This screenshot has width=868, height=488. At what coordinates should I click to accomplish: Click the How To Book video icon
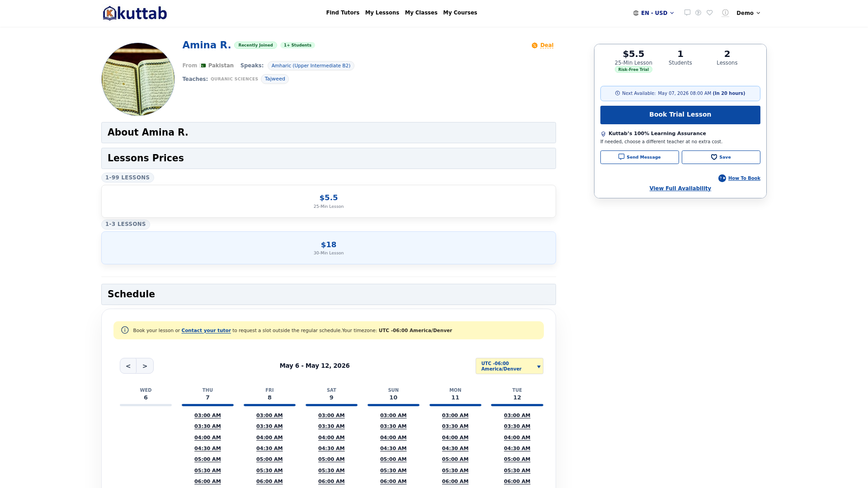coord(722,178)
